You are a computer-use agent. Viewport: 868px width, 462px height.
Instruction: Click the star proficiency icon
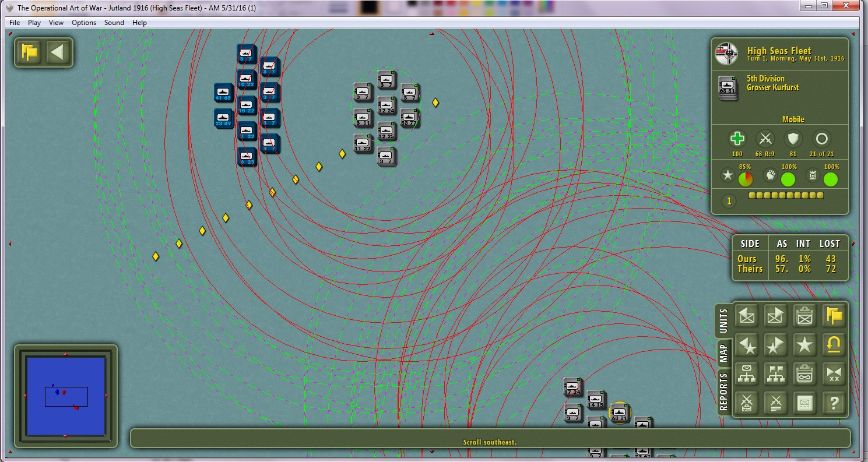[x=728, y=175]
